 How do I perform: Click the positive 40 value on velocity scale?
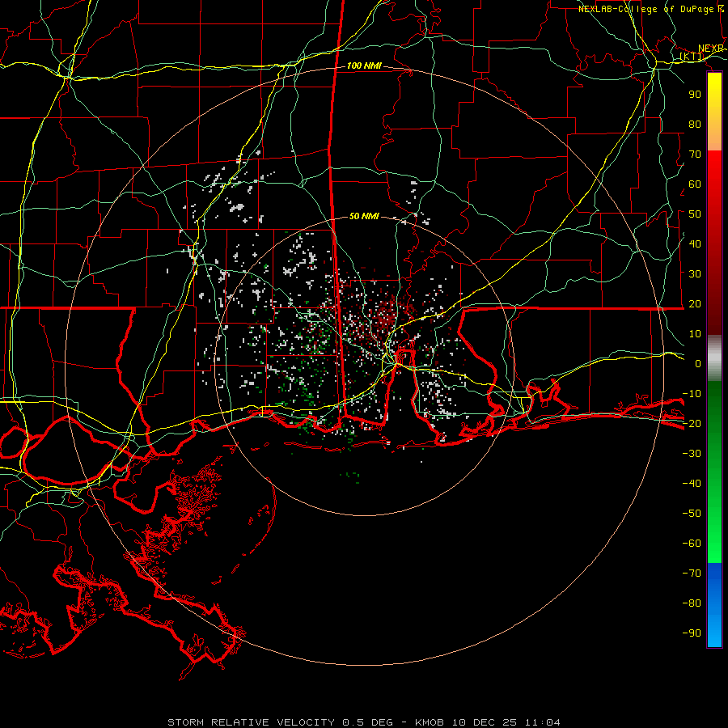point(695,244)
